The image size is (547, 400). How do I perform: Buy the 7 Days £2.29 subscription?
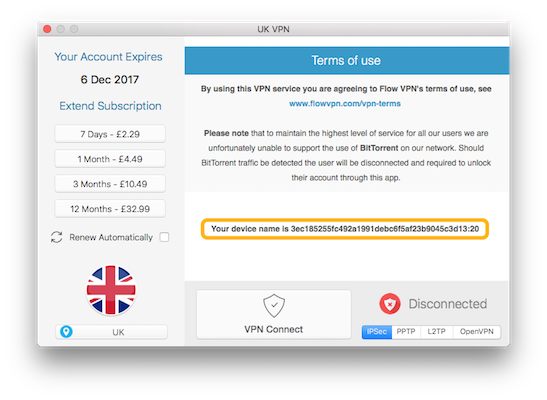click(110, 134)
